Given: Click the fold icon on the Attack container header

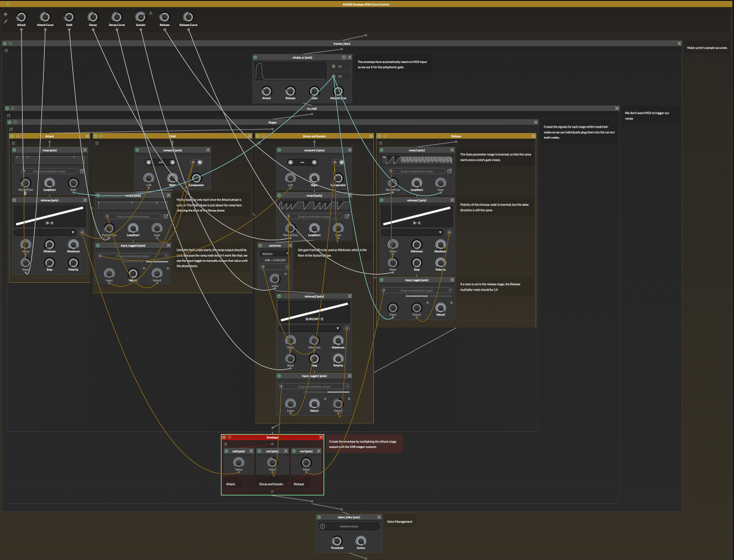Looking at the screenshot, I should [x=18, y=136].
